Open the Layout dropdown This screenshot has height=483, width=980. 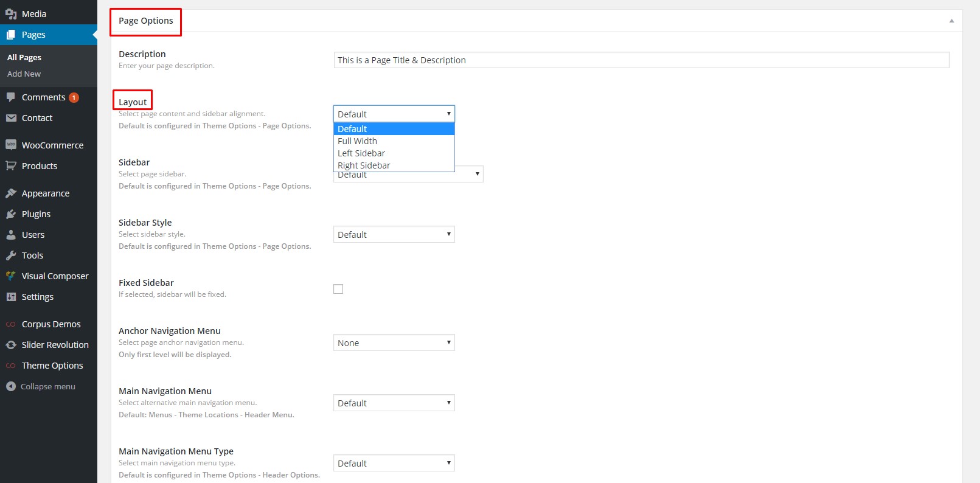coord(394,114)
